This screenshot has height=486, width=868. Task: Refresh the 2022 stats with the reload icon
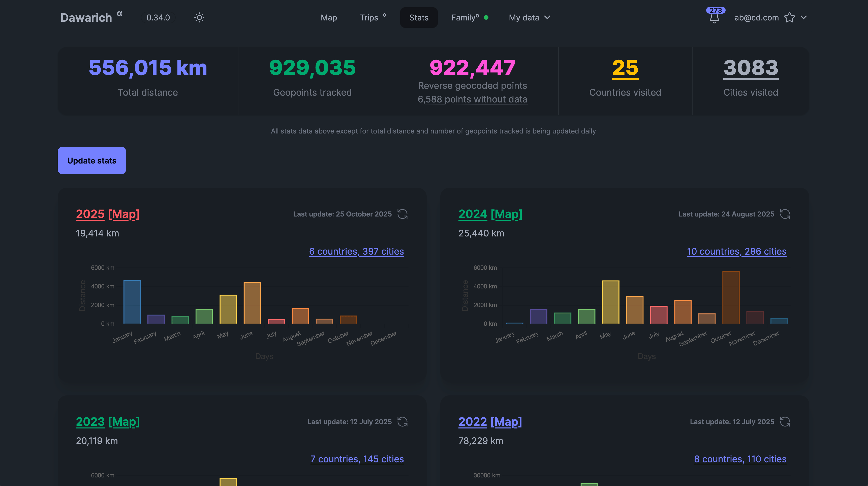786,422
